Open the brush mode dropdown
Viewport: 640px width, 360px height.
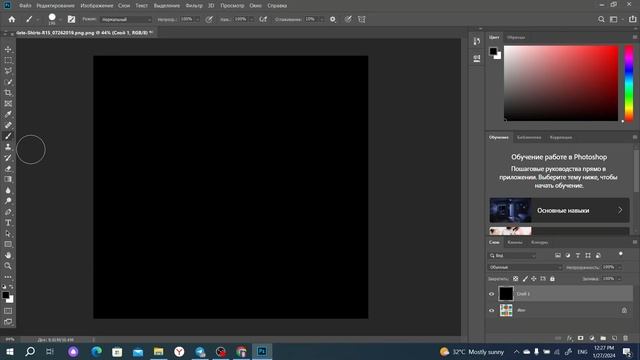pos(126,19)
